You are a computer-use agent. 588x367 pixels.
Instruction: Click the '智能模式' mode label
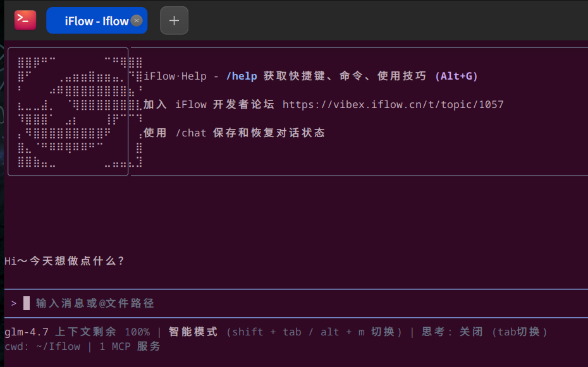(193, 332)
